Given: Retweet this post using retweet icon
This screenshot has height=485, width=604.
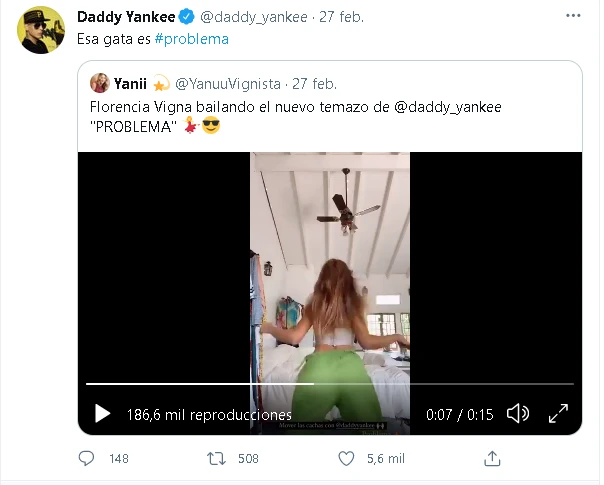Looking at the screenshot, I should pos(215,458).
